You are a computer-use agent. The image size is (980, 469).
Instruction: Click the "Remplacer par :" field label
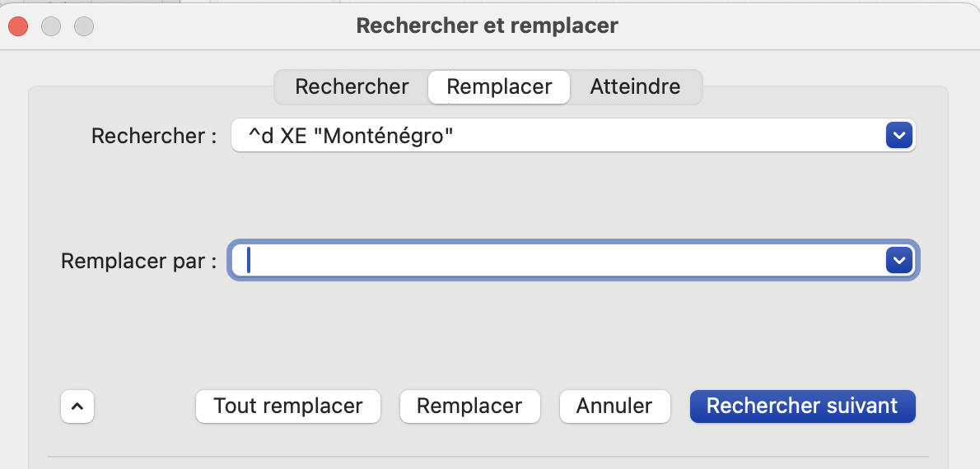tap(138, 262)
